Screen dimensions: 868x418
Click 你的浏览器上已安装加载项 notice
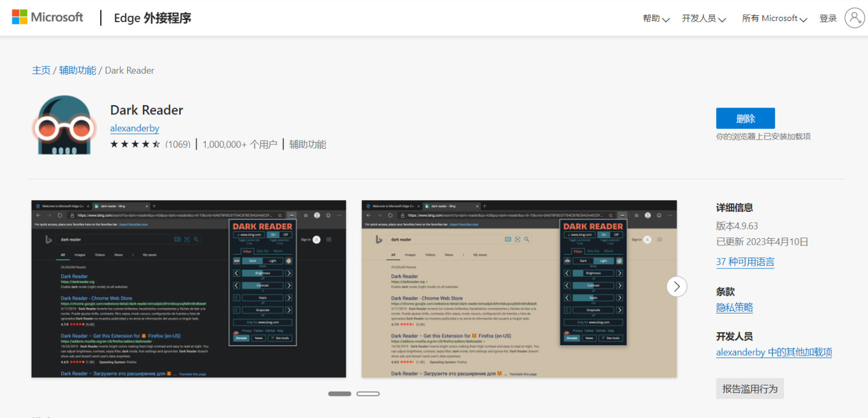point(764,137)
